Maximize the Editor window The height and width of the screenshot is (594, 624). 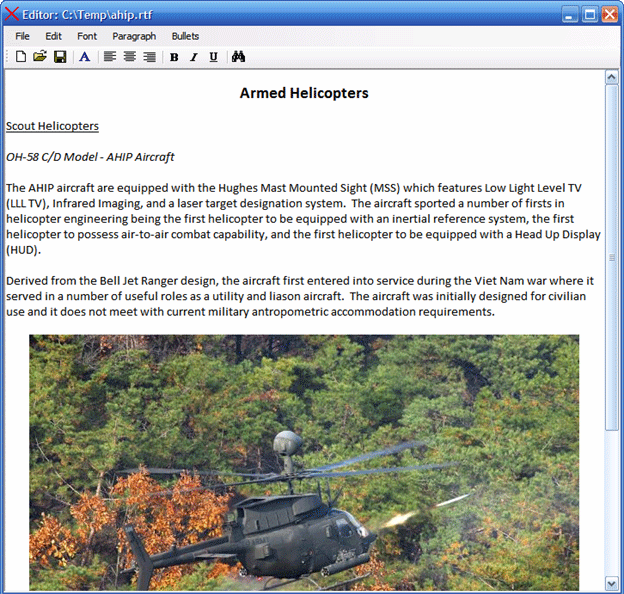(590, 15)
